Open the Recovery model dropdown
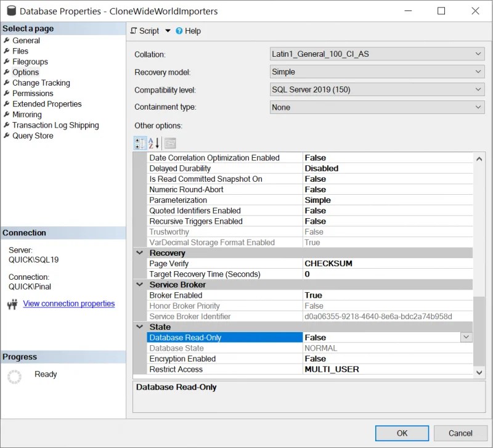 coord(377,72)
